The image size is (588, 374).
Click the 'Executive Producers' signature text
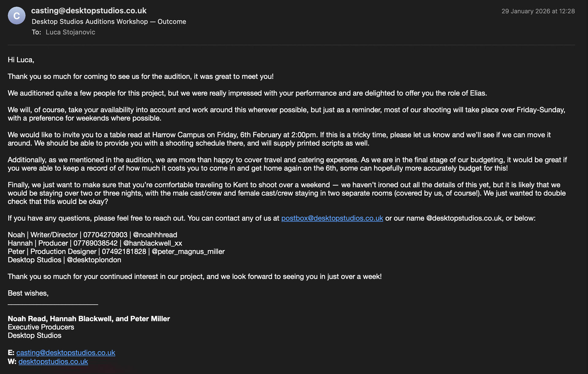click(41, 327)
